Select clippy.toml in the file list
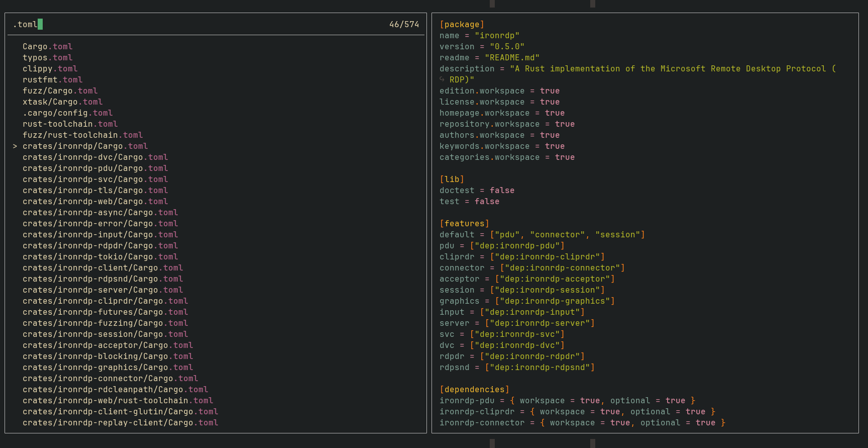This screenshot has height=448, width=868. pyautogui.click(x=50, y=69)
